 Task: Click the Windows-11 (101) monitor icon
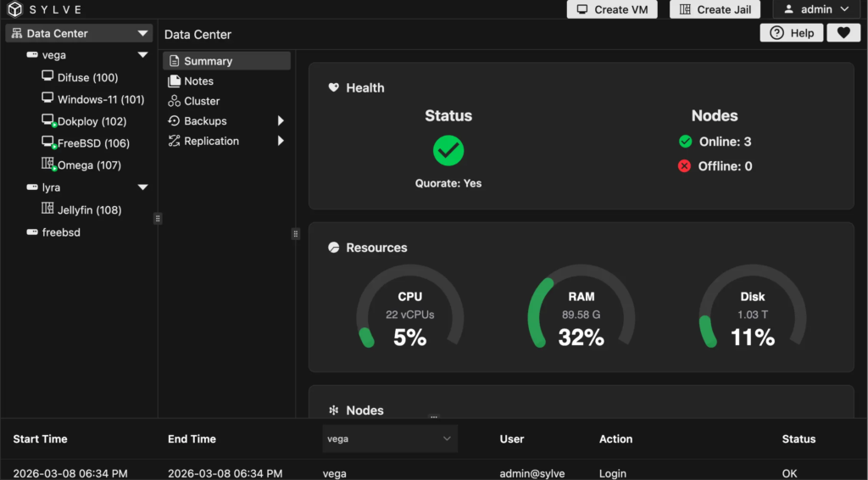coord(47,98)
